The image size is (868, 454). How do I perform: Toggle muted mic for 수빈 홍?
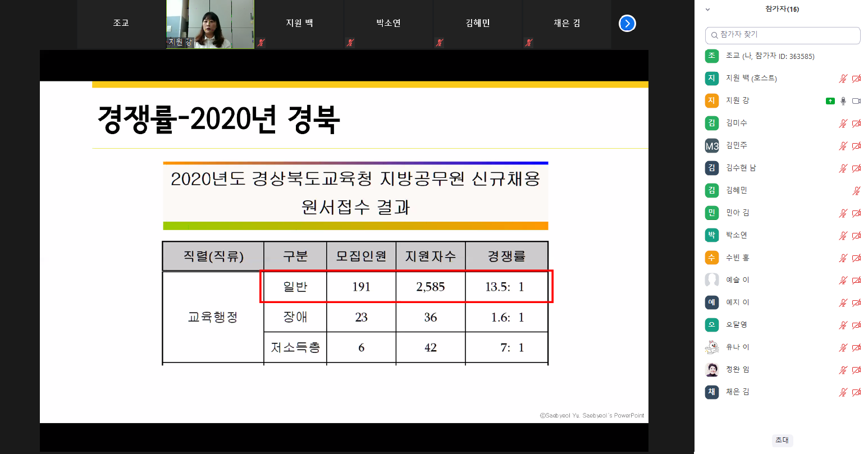pos(843,258)
